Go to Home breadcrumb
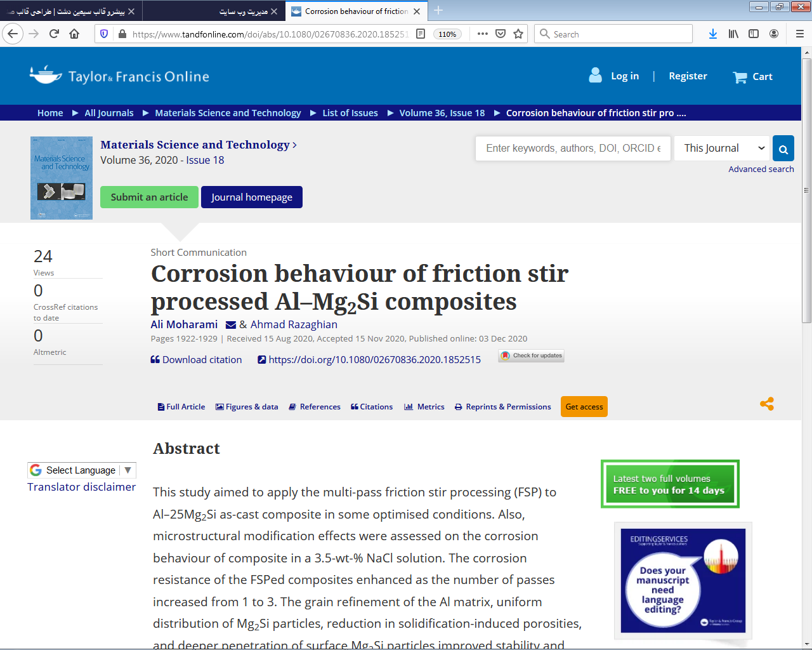The image size is (812, 650). (50, 113)
